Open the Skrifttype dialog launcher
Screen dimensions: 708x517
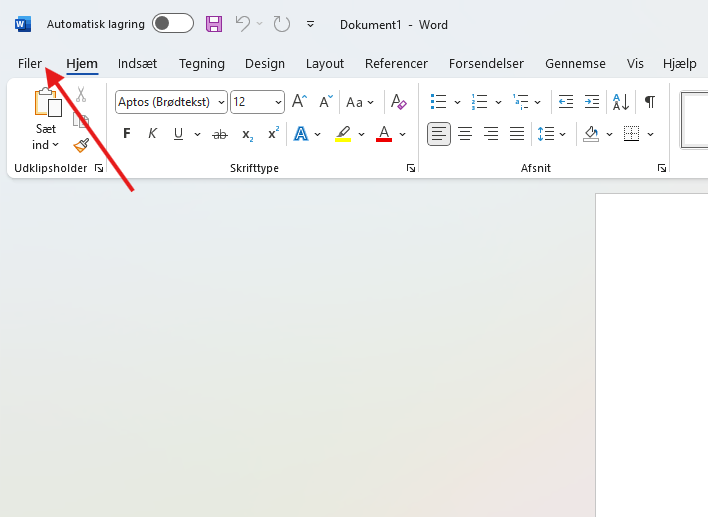[411, 169]
